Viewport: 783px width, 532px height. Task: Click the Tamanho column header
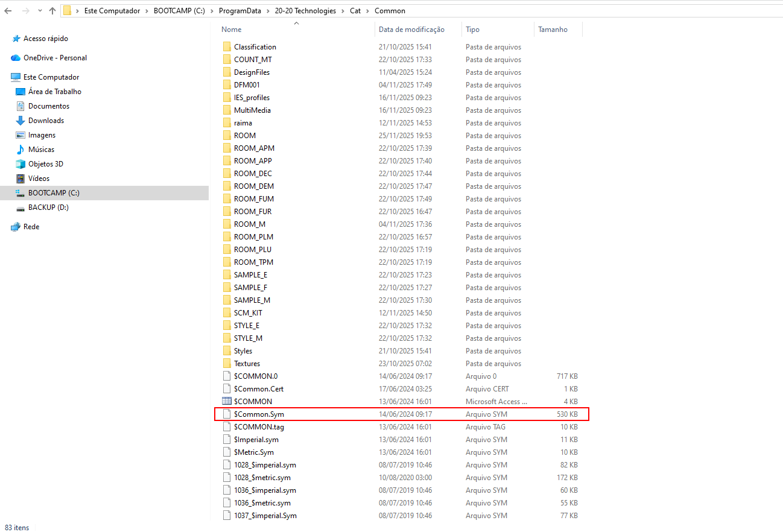coord(553,30)
